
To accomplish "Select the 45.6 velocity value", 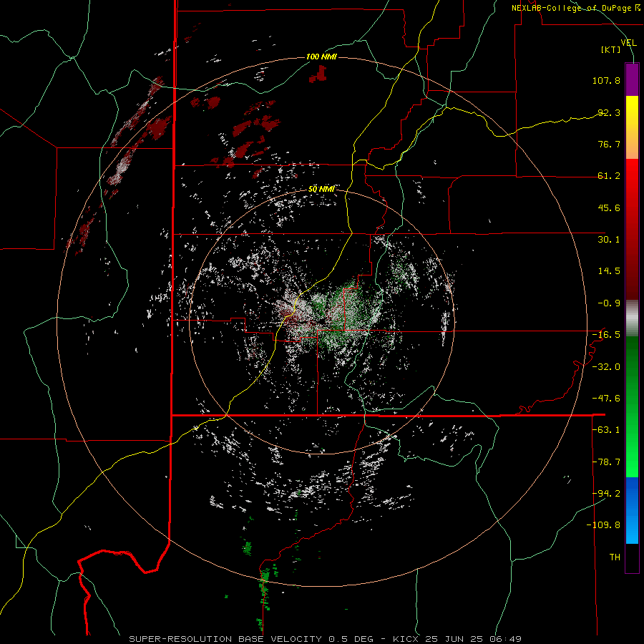I will 609,208.
